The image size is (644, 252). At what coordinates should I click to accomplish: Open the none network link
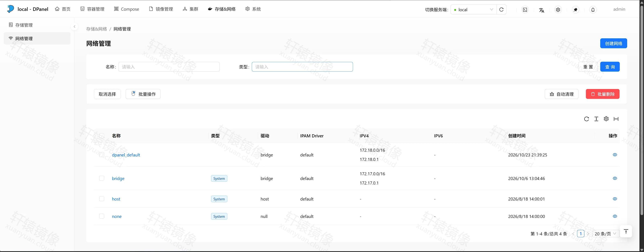pos(117,216)
